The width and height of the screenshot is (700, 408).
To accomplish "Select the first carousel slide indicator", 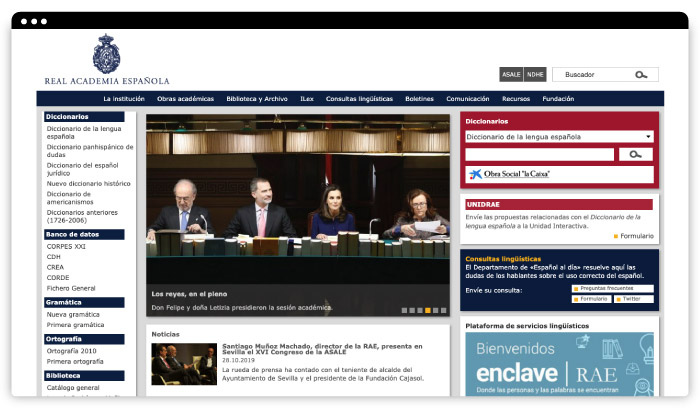I will tap(404, 310).
